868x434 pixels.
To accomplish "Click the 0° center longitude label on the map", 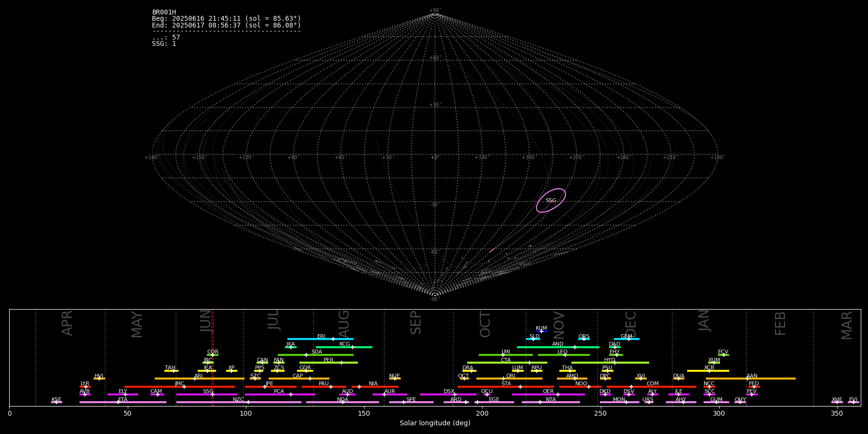I will click(434, 158).
